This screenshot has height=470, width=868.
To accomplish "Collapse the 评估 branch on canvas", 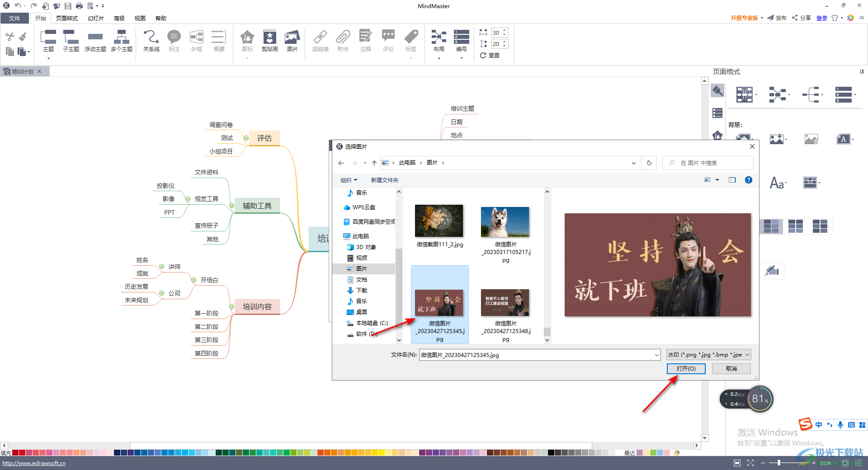I will [x=246, y=138].
